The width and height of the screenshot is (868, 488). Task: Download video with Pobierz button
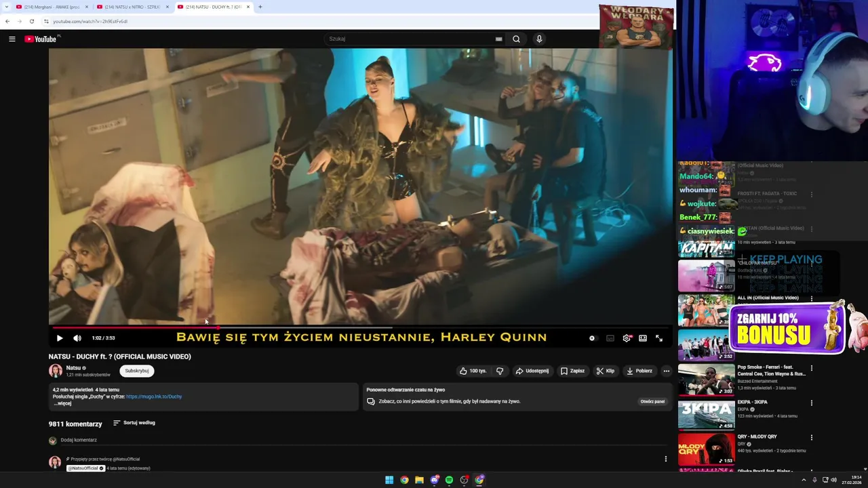[639, 371]
